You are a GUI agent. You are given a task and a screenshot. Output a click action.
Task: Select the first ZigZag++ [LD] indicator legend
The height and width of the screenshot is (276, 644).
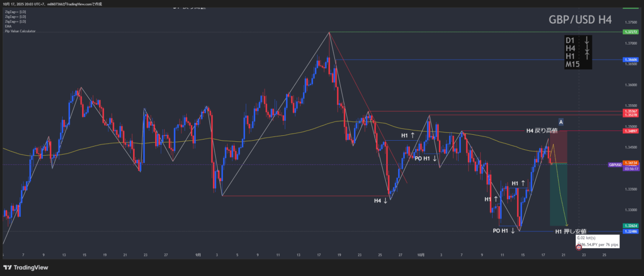(x=14, y=12)
